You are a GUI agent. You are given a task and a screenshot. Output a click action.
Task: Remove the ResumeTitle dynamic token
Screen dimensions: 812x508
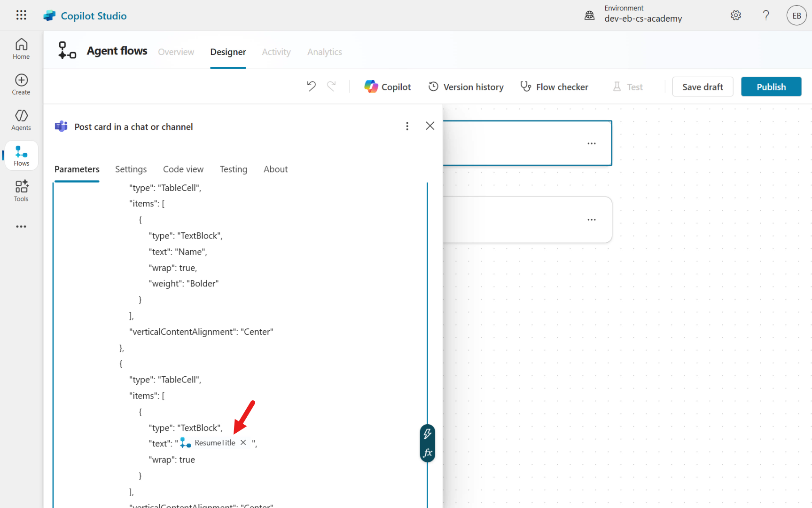[243, 443]
